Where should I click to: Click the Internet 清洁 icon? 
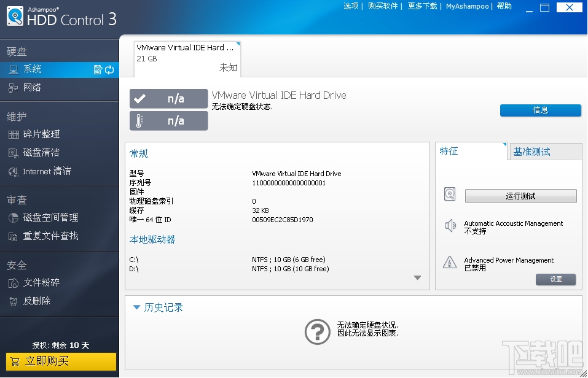pyautogui.click(x=14, y=172)
